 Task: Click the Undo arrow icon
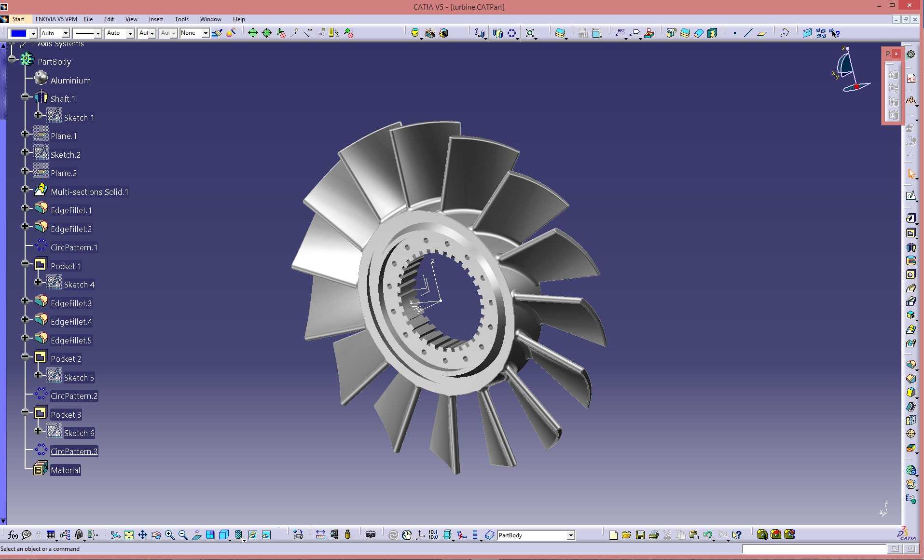click(708, 535)
